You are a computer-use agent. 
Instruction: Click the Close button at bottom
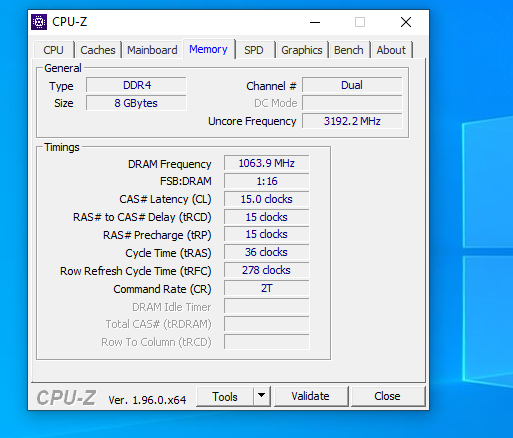pos(387,396)
